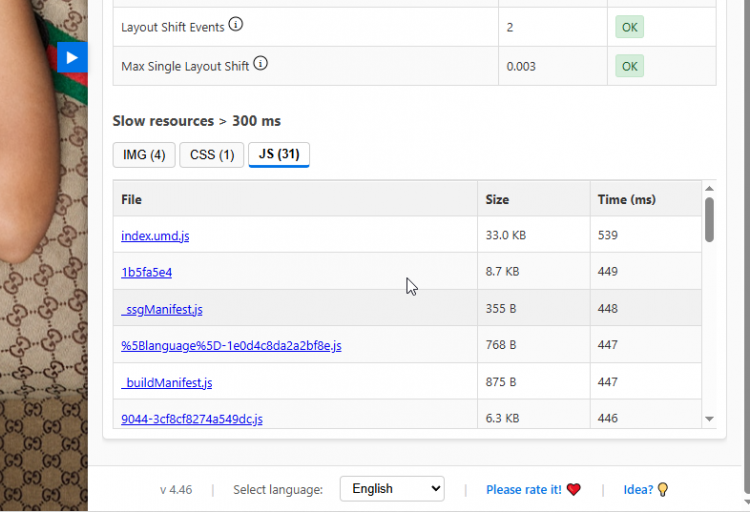Click the _ssgManifest.js link
This screenshot has height=512, width=750.
(162, 309)
